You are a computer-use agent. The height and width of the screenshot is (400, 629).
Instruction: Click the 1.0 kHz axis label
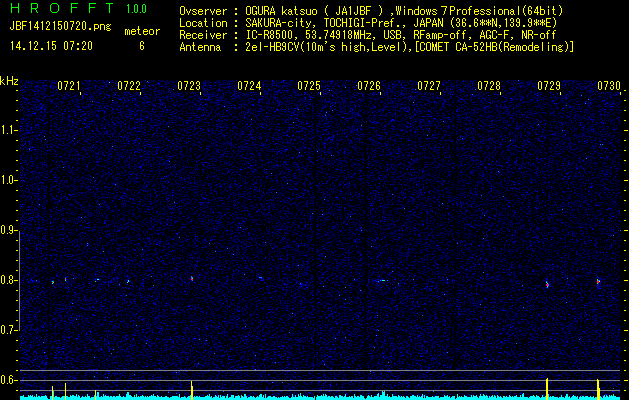[8, 180]
